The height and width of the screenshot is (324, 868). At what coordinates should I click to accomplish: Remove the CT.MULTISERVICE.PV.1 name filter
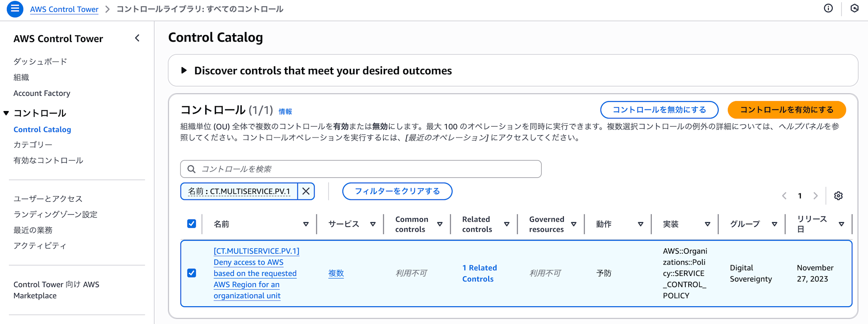[306, 191]
